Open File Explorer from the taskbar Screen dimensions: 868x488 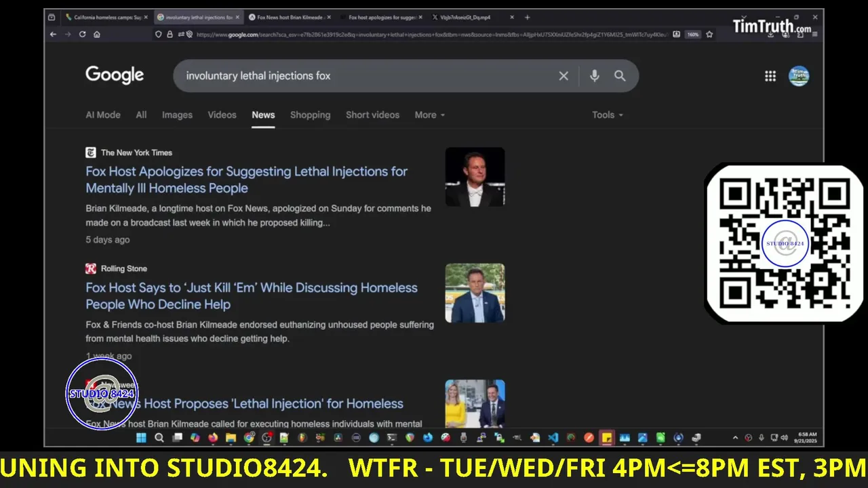click(x=231, y=438)
